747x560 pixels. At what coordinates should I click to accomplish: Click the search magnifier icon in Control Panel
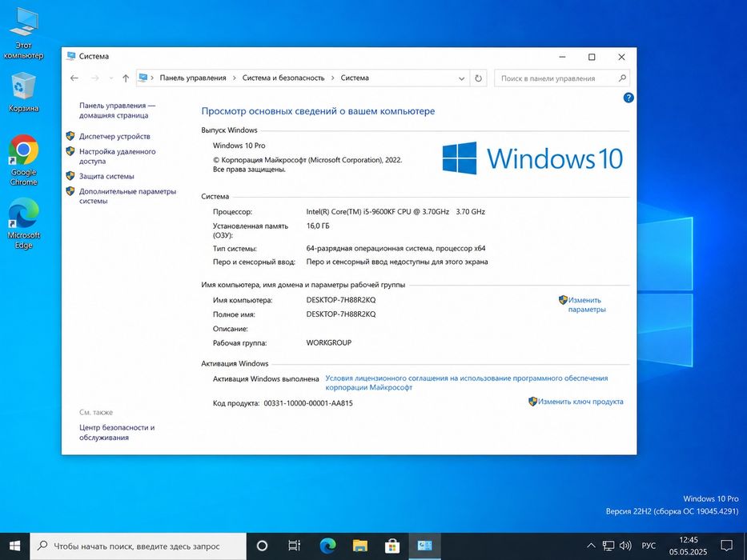click(x=622, y=78)
